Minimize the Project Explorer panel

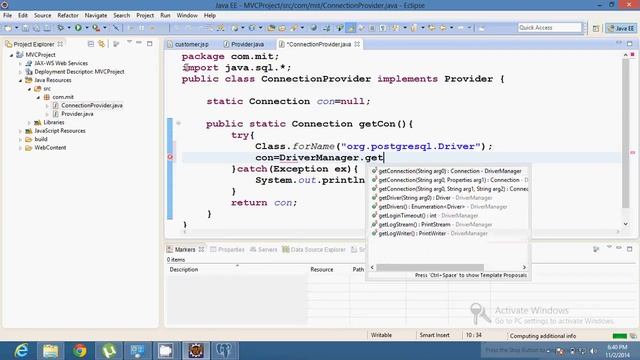[139, 43]
